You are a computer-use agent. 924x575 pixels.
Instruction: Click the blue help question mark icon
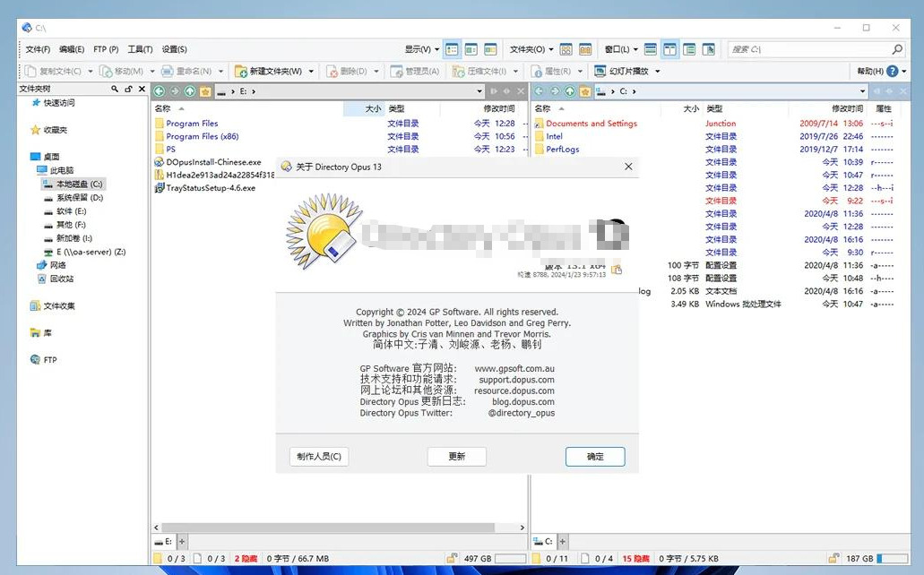(893, 72)
